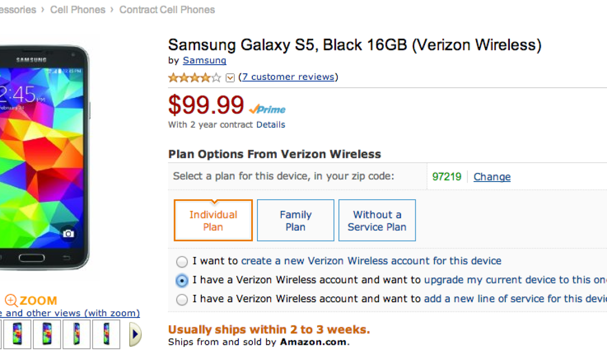Click the star rating icons
Image resolution: width=607 pixels, height=364 pixels.
(x=195, y=77)
